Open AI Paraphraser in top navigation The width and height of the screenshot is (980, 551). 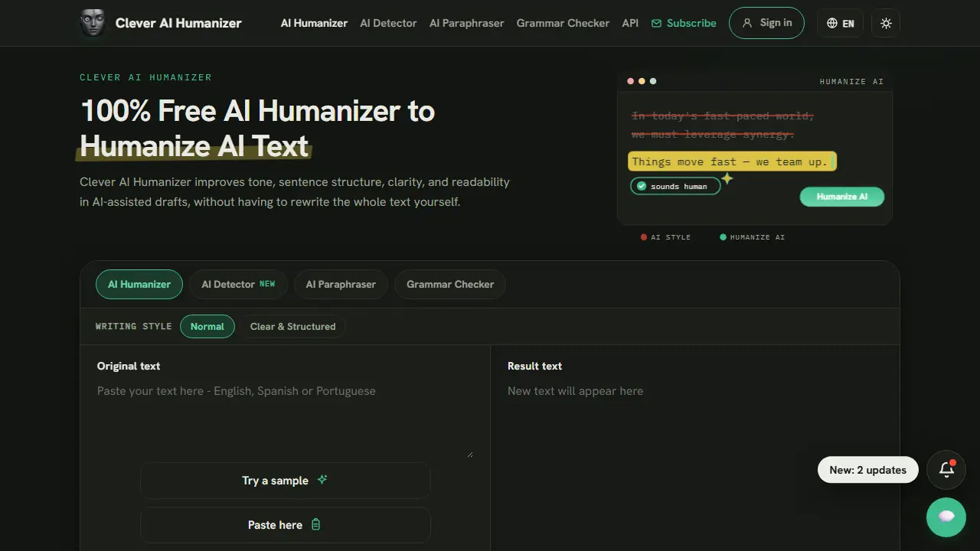(x=466, y=23)
